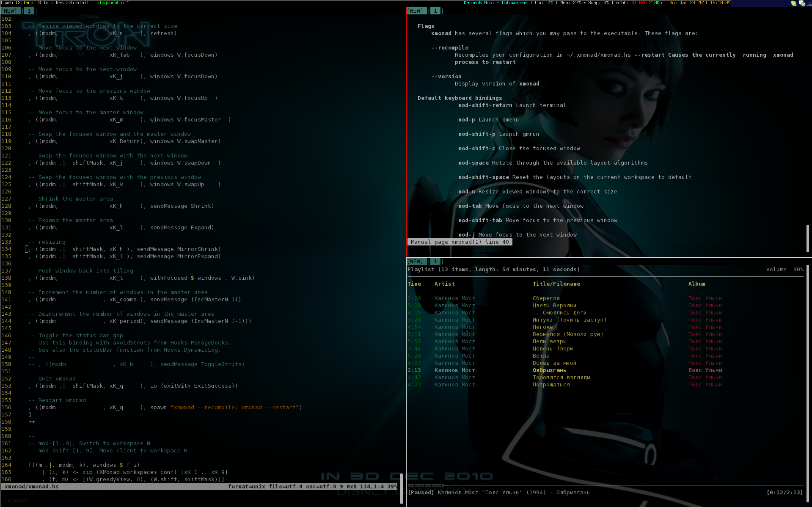
Task: Click the overlapping windows tray icon
Action: coord(801,3)
